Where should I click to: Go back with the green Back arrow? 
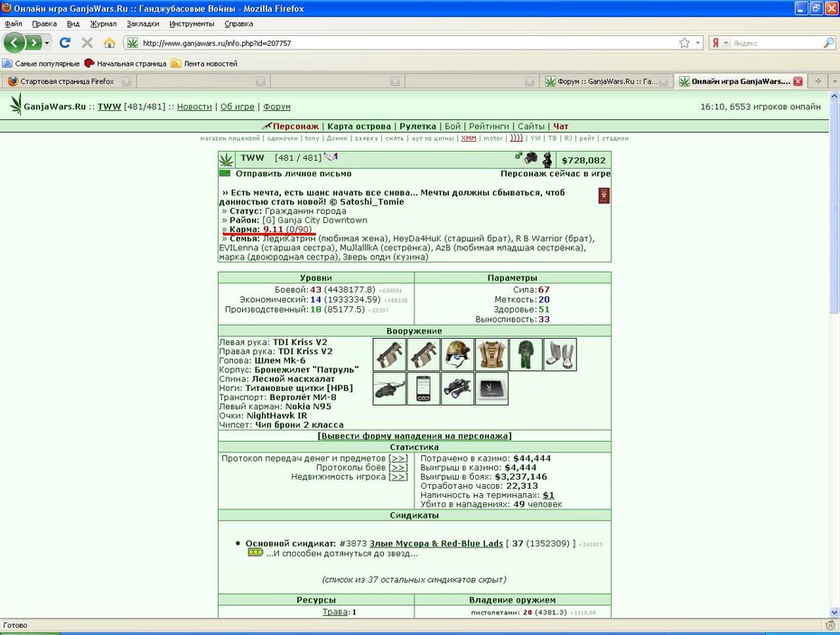point(14,42)
